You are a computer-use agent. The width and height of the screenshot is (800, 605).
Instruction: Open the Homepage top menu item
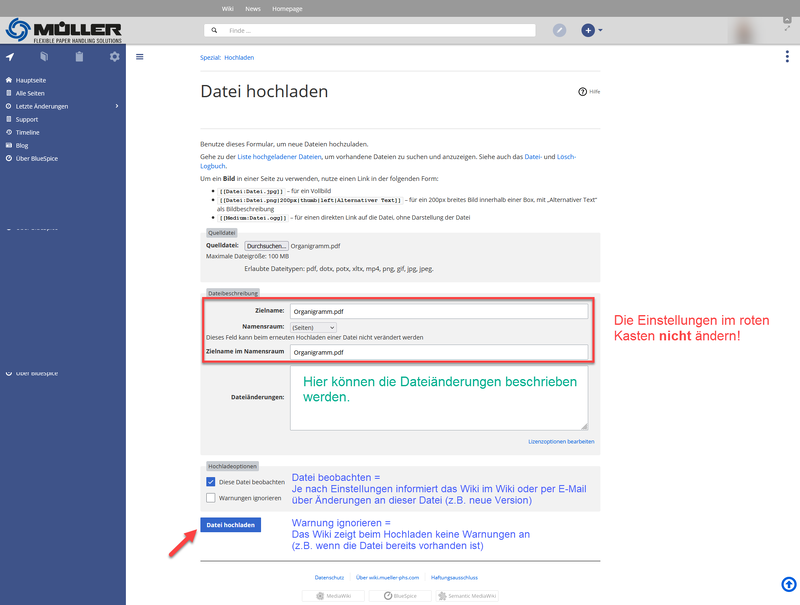285,7
